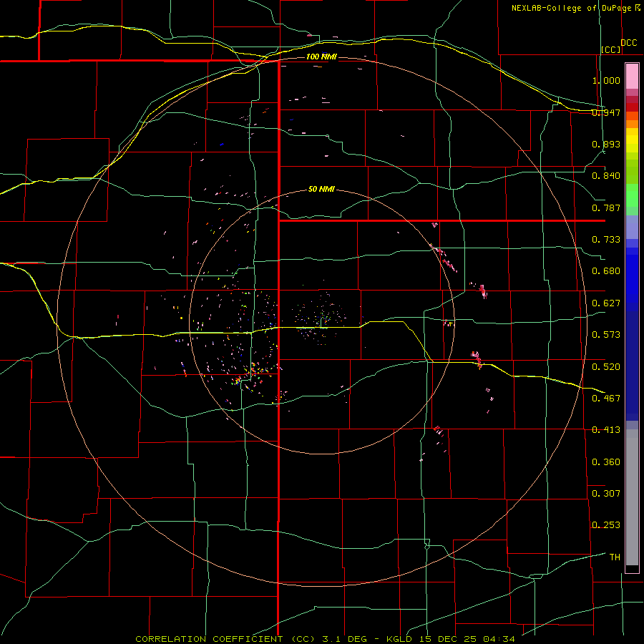Pick the gray colorbar segment
Viewport: 644px width, 644px height.
[x=632, y=497]
